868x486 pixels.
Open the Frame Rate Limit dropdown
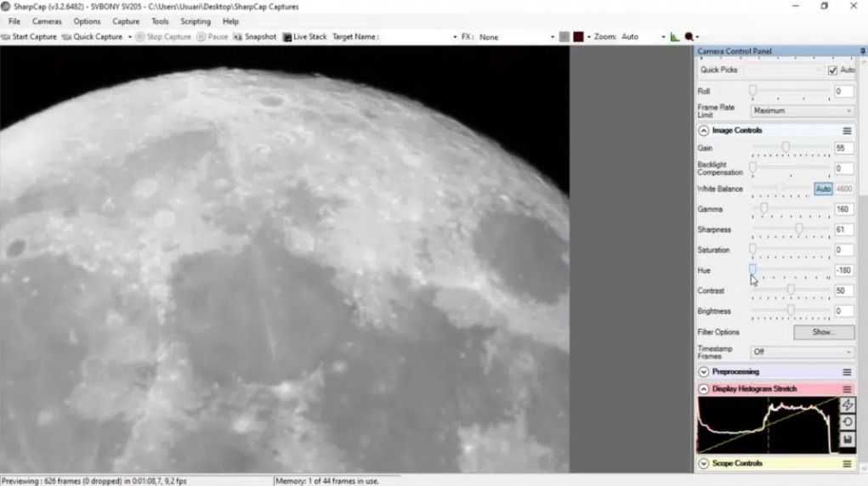[x=803, y=110]
